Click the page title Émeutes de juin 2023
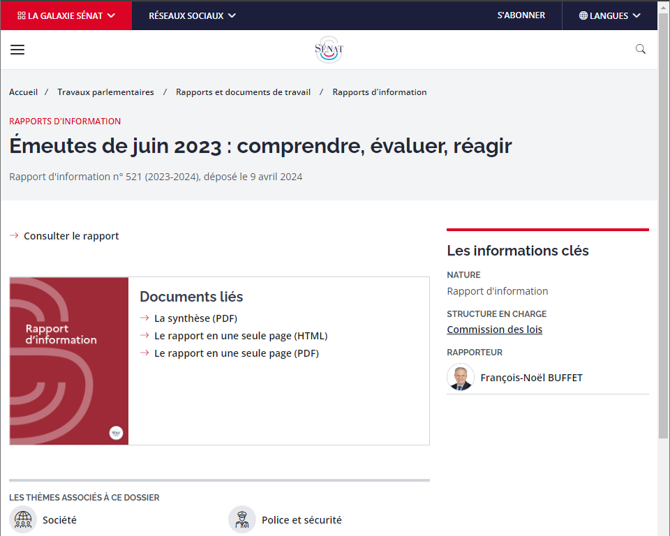Screen dimensions: 670x536 click(x=260, y=146)
